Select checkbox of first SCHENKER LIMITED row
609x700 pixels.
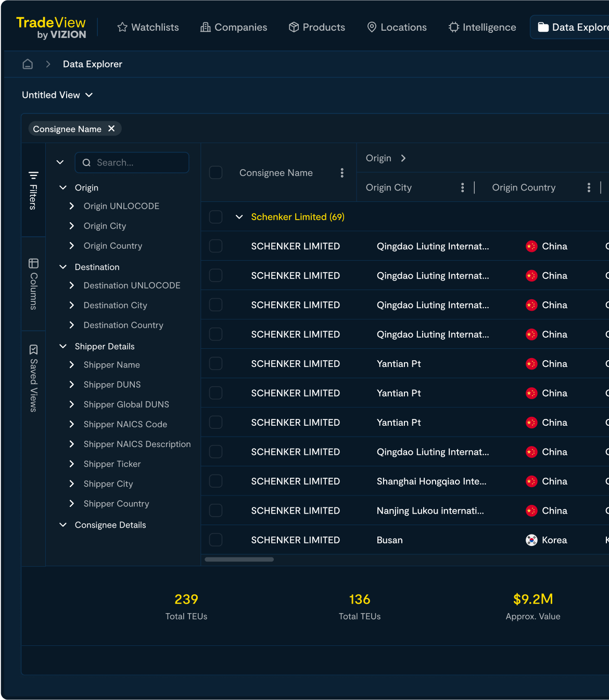coord(215,246)
